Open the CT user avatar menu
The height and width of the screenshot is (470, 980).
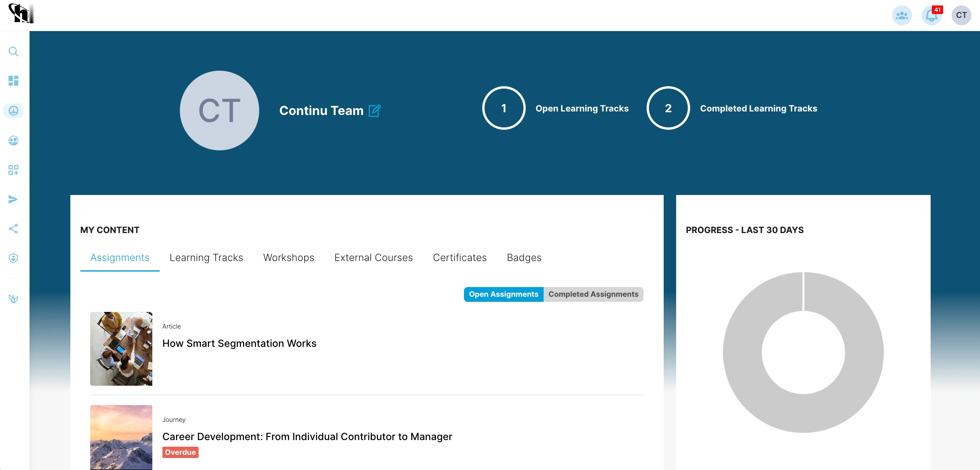click(x=961, y=16)
